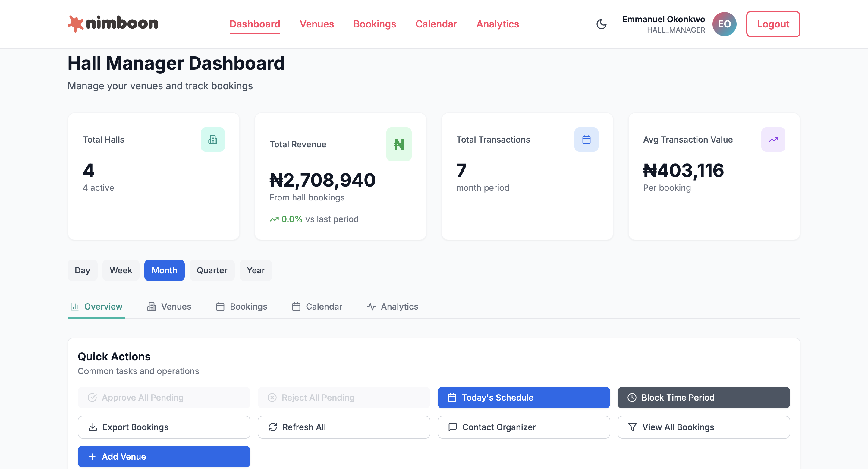
Task: Click the Add Venue button
Action: (164, 457)
